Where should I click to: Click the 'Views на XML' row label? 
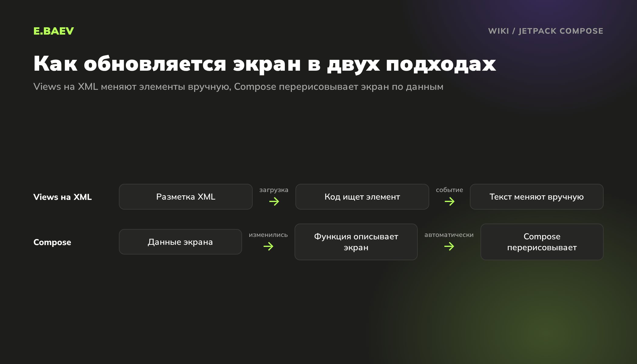[x=62, y=197]
